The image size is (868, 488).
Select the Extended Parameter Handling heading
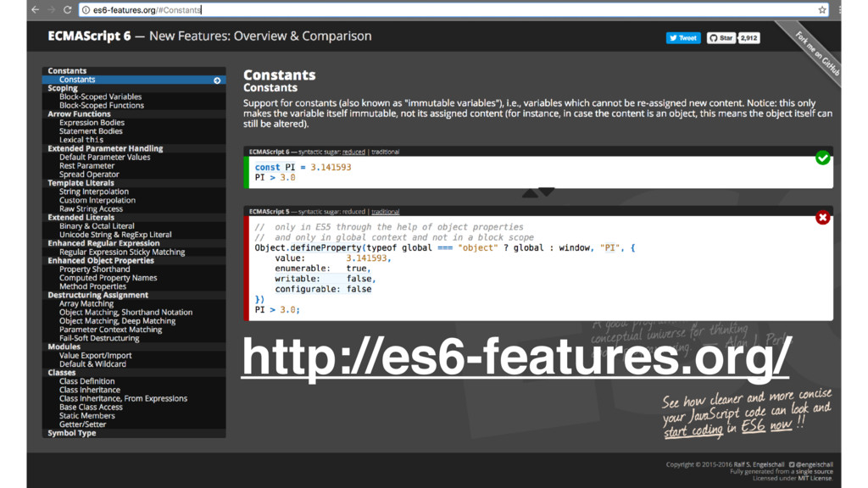(105, 148)
